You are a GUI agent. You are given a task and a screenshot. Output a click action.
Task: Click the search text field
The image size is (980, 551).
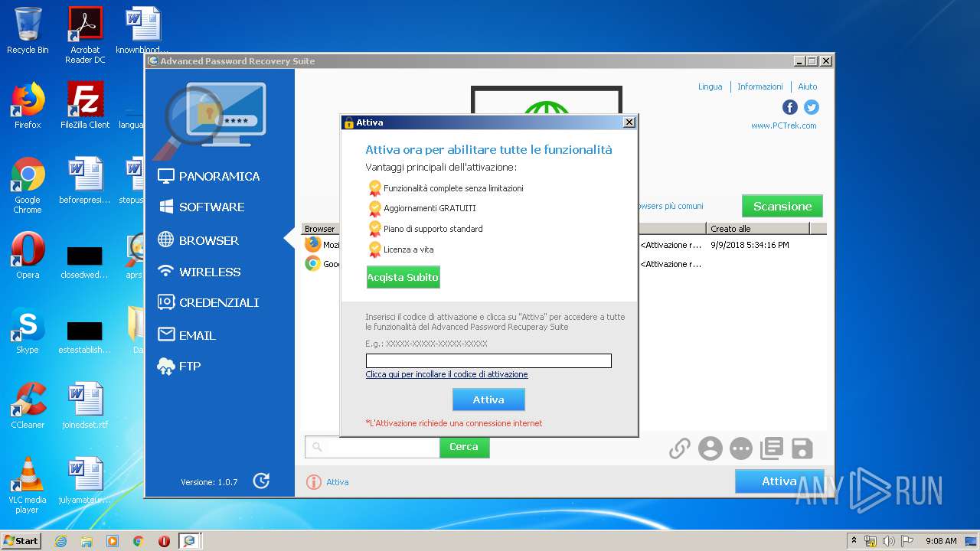(372, 447)
